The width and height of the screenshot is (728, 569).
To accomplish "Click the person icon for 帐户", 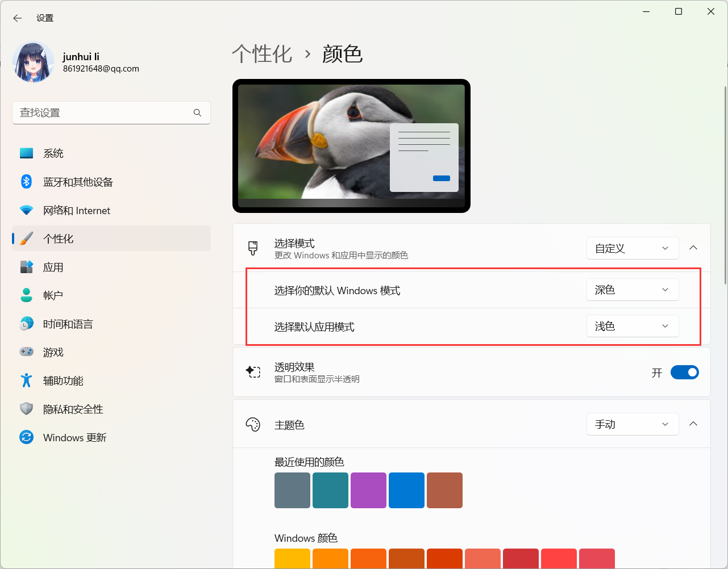I will pyautogui.click(x=27, y=295).
